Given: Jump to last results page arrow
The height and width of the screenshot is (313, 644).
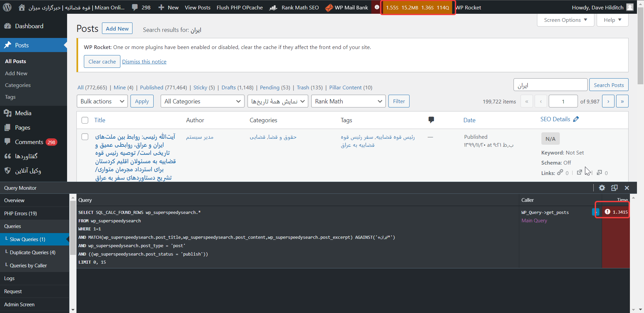Looking at the screenshot, I should coord(622,101).
